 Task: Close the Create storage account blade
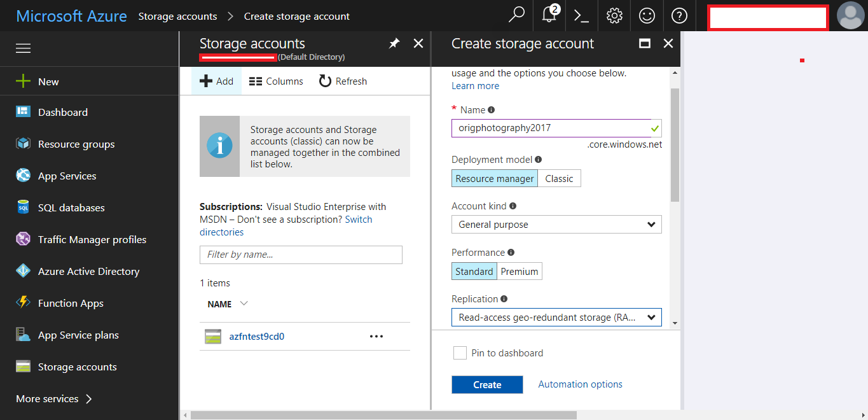click(x=668, y=43)
